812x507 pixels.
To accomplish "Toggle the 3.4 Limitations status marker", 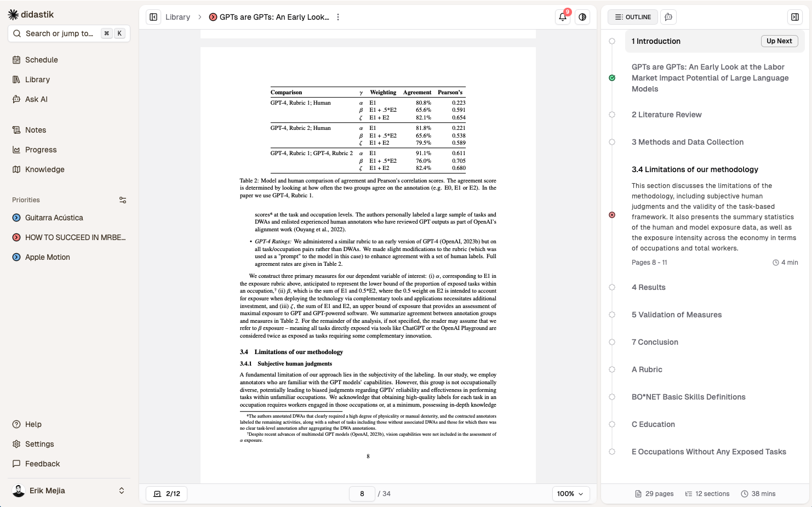I will (612, 215).
